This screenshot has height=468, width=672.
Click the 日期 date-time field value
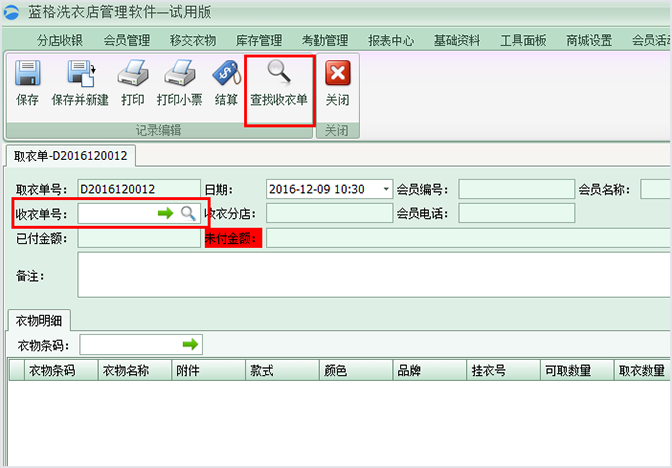click(317, 189)
